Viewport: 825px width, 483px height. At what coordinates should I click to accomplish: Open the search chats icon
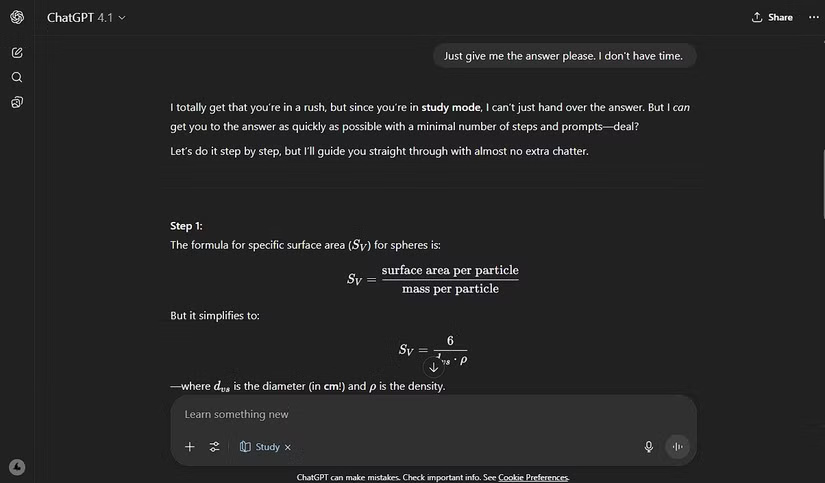[17, 77]
